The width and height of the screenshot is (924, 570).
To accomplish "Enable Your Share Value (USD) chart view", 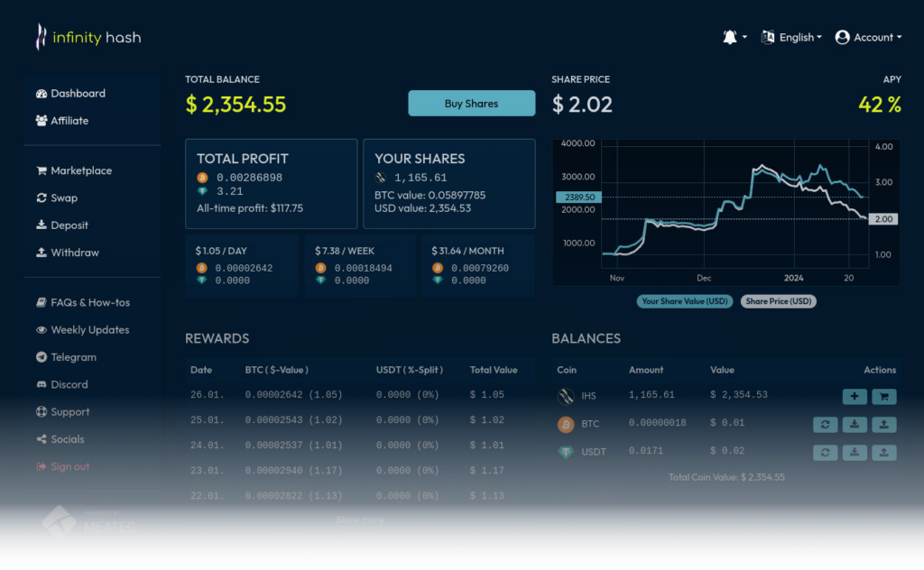I will click(x=684, y=301).
